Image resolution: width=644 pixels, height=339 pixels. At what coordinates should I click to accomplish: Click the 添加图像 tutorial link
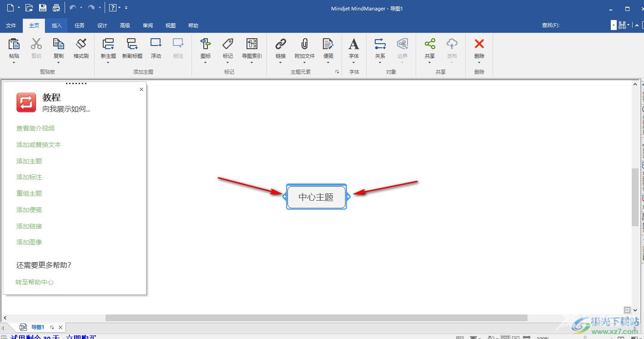click(x=29, y=242)
